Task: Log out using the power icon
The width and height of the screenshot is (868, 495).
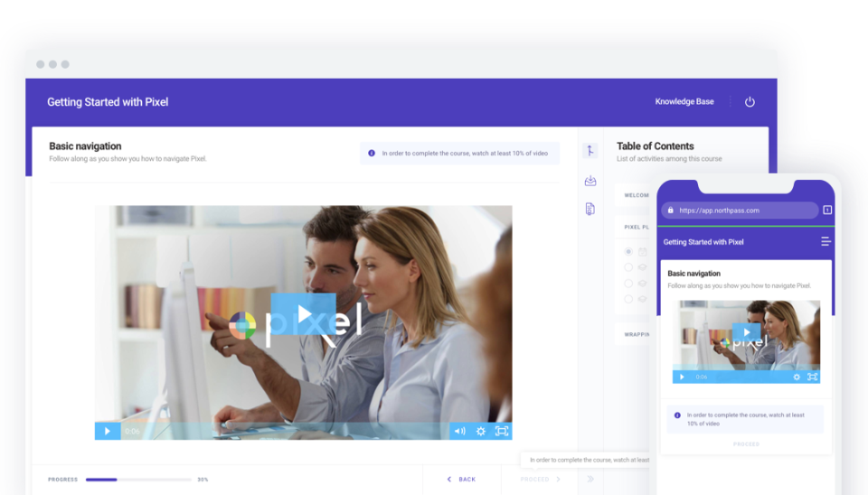Action: 750,102
